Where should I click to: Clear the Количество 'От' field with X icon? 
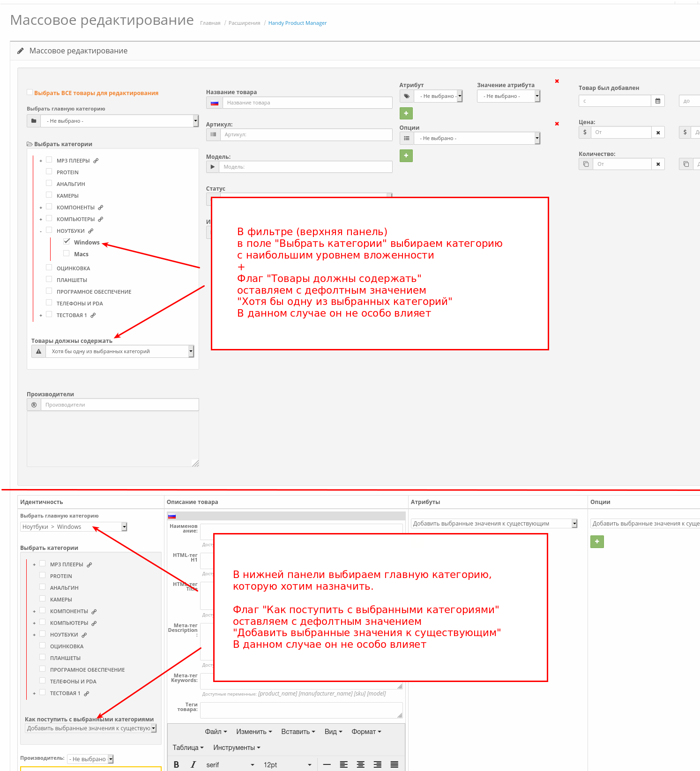658,164
